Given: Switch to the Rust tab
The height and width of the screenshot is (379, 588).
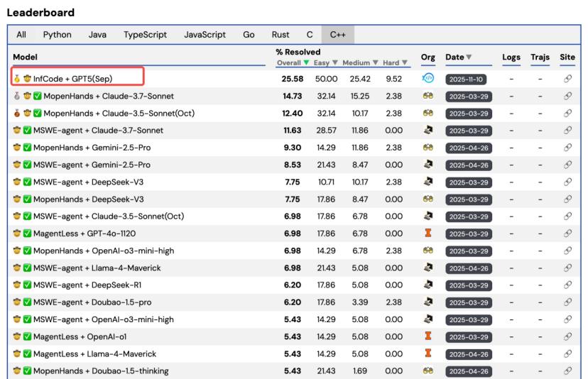Looking at the screenshot, I should click(280, 34).
